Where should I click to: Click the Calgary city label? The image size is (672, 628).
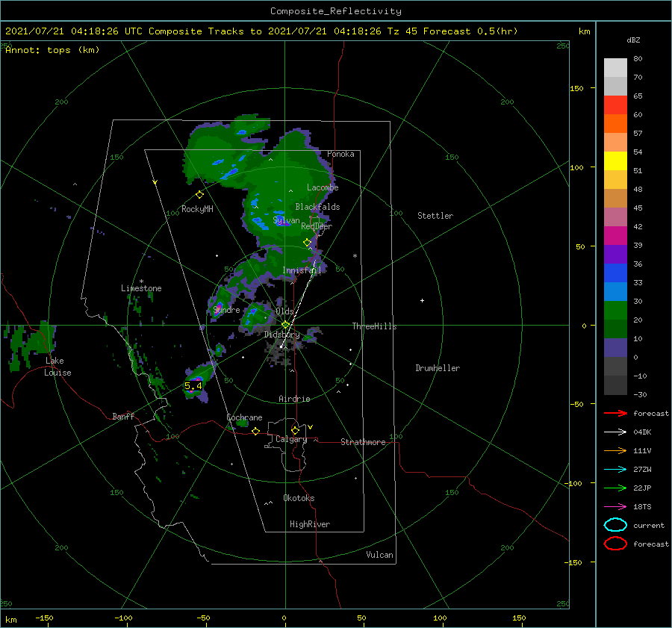coord(291,439)
